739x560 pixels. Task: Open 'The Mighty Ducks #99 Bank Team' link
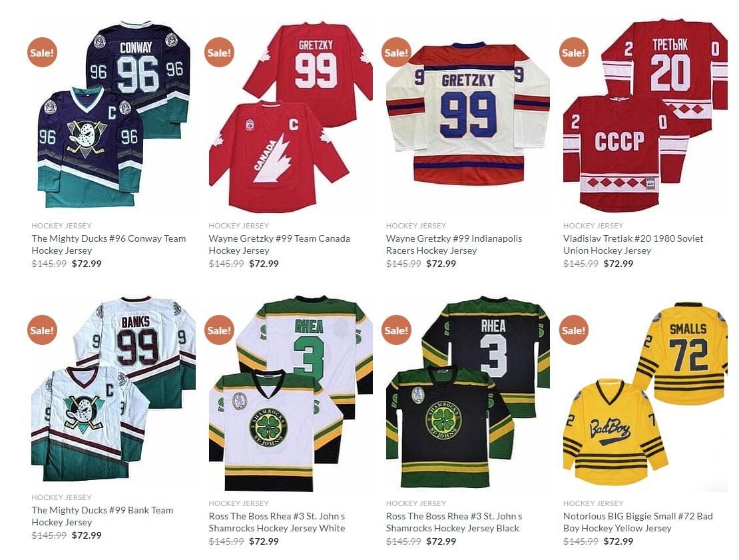coord(103,515)
